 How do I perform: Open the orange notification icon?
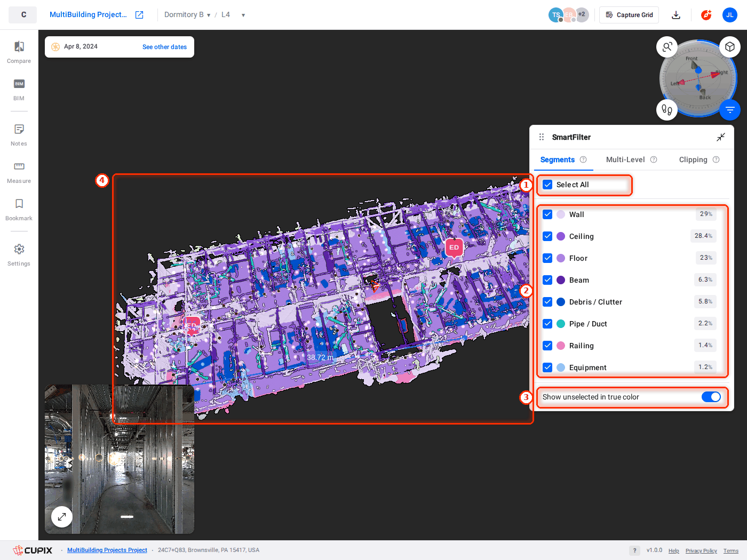click(x=706, y=15)
